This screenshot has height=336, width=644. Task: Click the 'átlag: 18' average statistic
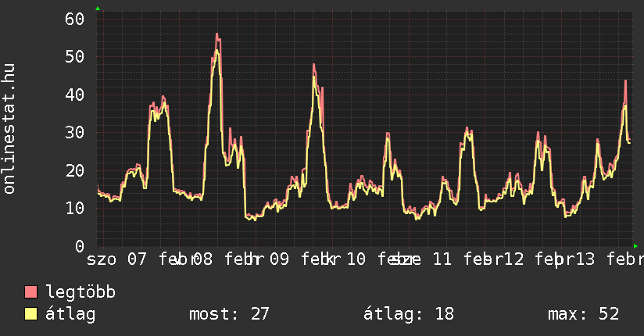409,314
